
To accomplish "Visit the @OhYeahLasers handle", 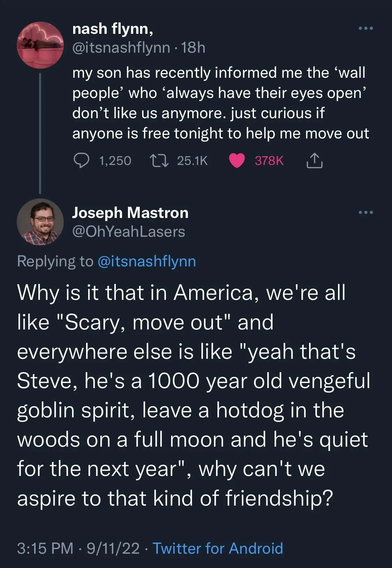I will pos(128,232).
